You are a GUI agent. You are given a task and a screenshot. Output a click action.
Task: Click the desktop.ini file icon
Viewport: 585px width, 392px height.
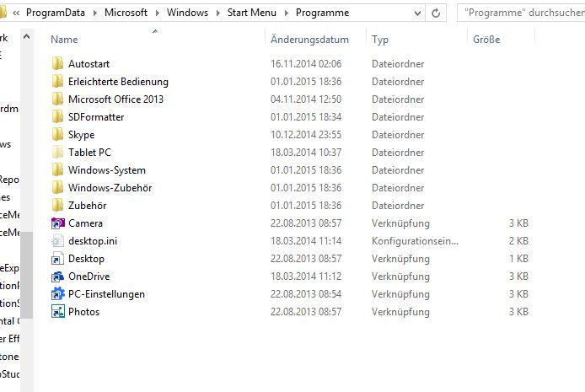click(57, 241)
